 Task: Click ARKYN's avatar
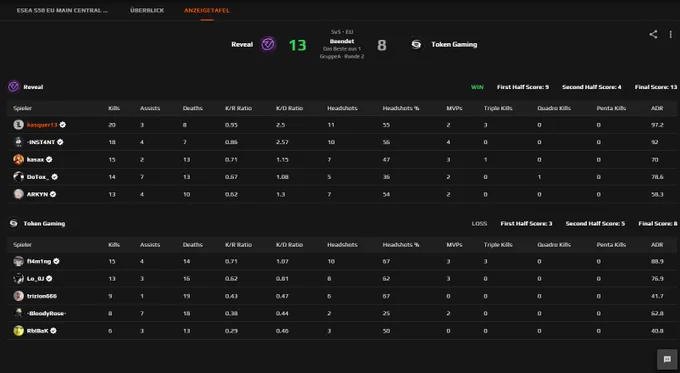[x=18, y=194]
